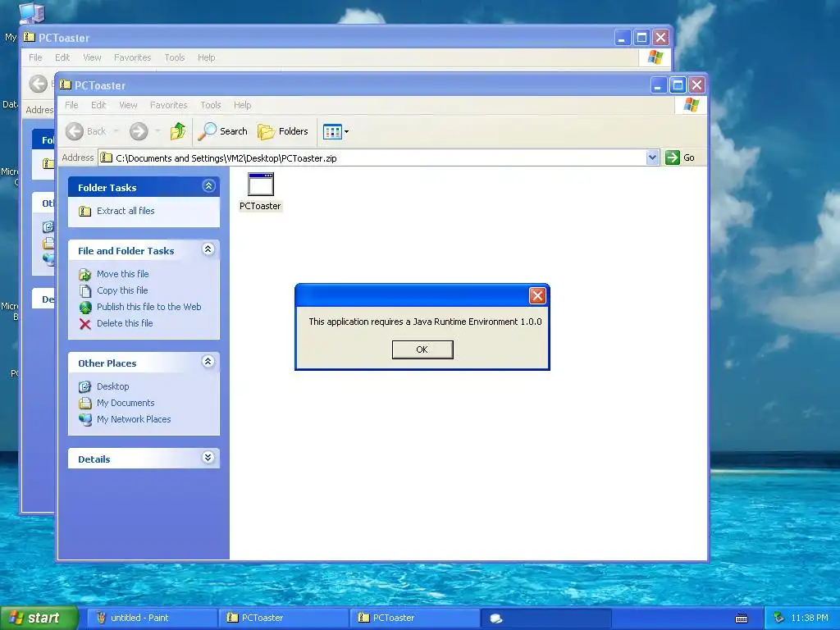Click the My Documents folder icon
This screenshot has height=630, width=840.
point(85,403)
